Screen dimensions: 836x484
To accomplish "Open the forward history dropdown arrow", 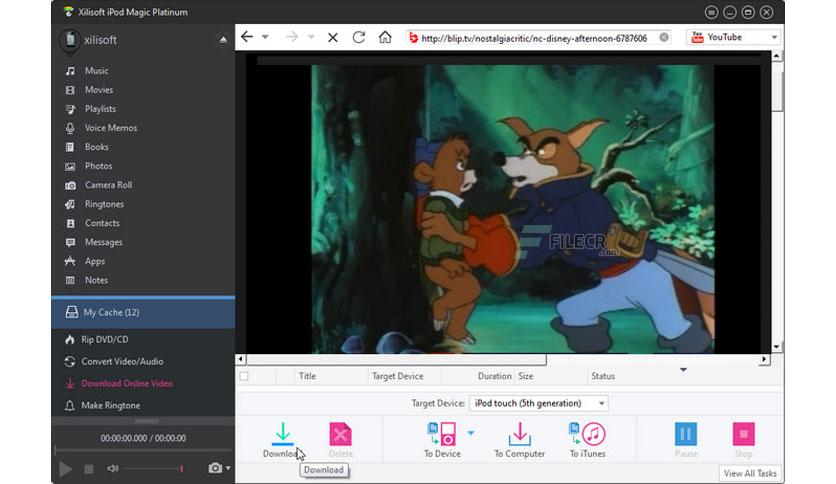I will (311, 37).
